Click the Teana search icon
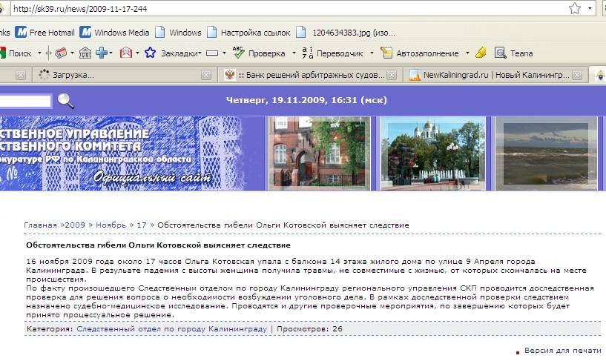This screenshot has width=606, height=364. click(501, 53)
